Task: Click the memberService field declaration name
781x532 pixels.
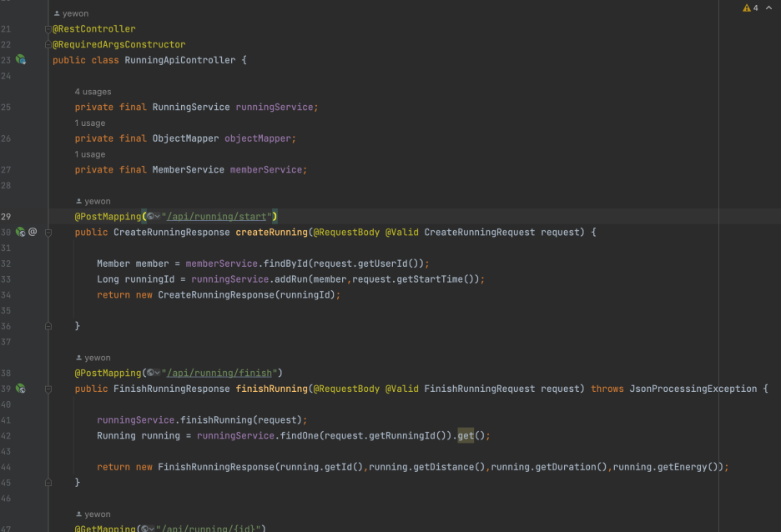Action: [266, 170]
